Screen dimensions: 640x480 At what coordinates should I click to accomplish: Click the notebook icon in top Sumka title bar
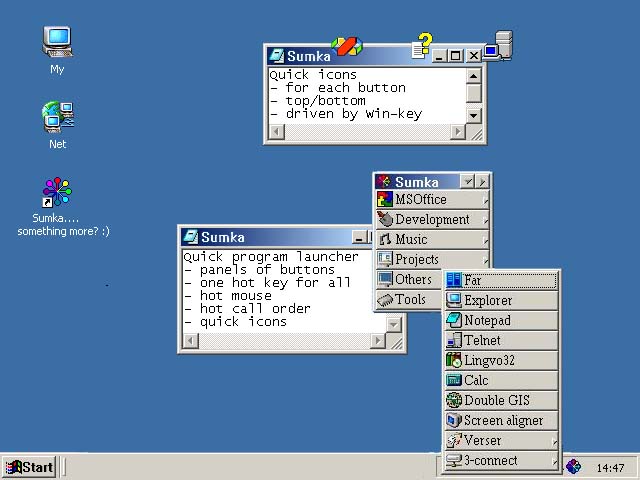pos(276,56)
